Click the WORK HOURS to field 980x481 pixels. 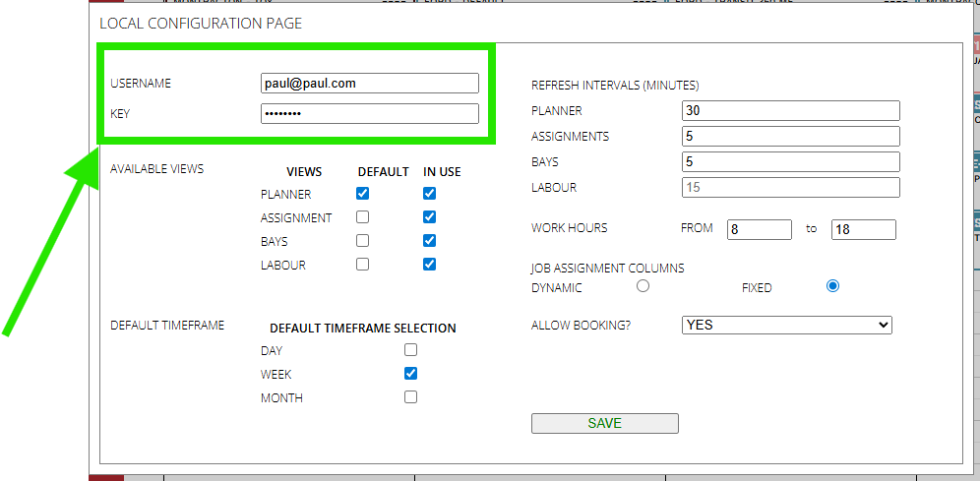click(x=864, y=229)
